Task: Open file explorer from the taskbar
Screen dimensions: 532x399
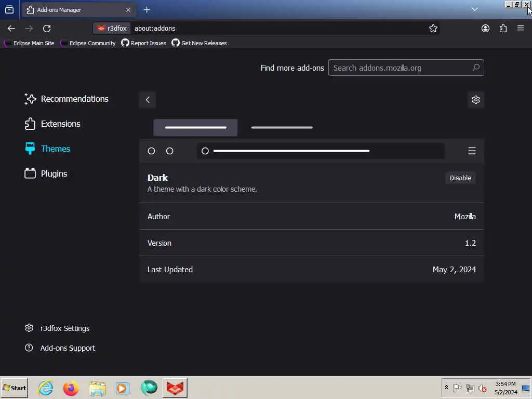Action: 97,388
